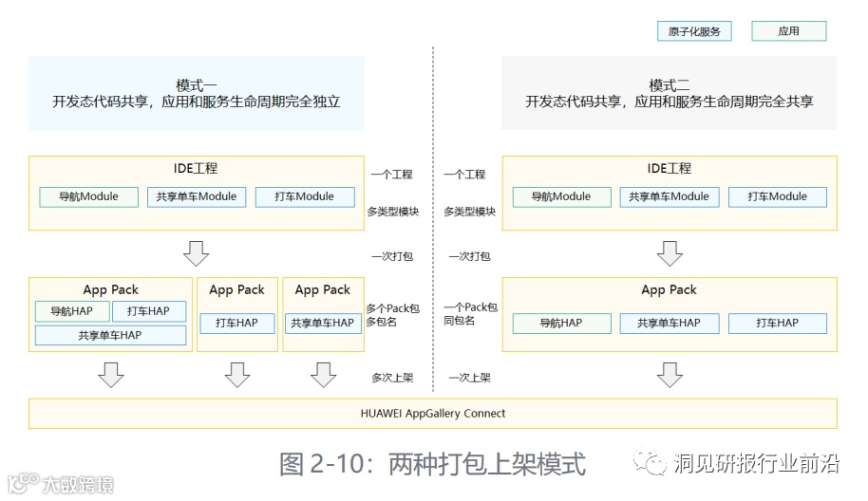Click the arrow under the single-打车HAP App Pack
The height and width of the screenshot is (501, 868).
pyautogui.click(x=236, y=375)
